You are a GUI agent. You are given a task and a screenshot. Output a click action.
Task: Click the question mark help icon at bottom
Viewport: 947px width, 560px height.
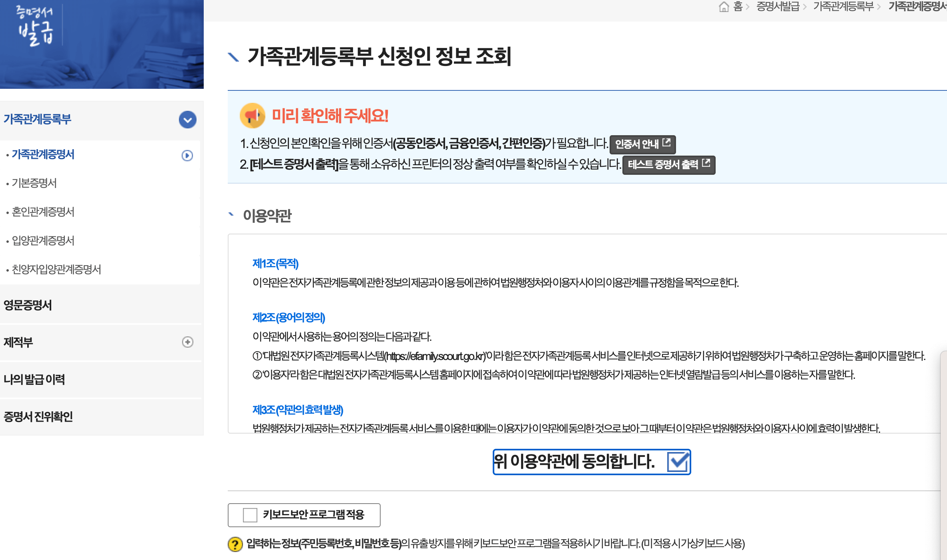[235, 544]
